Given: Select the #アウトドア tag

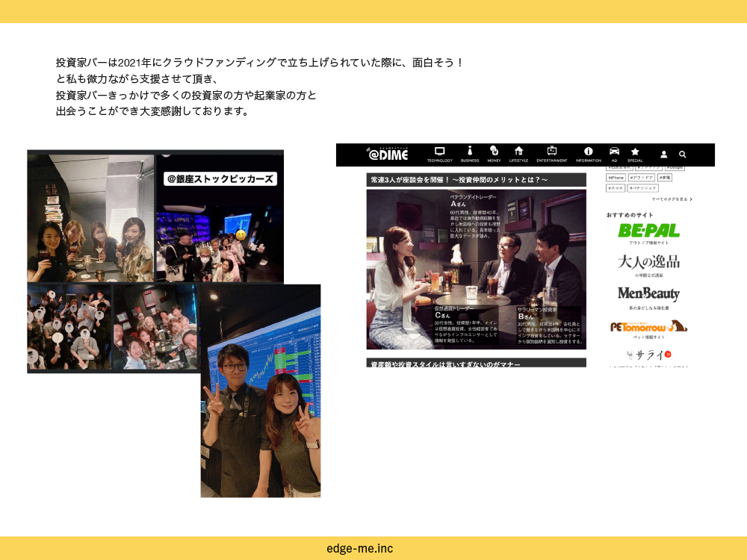Looking at the screenshot, I should click(x=641, y=178).
